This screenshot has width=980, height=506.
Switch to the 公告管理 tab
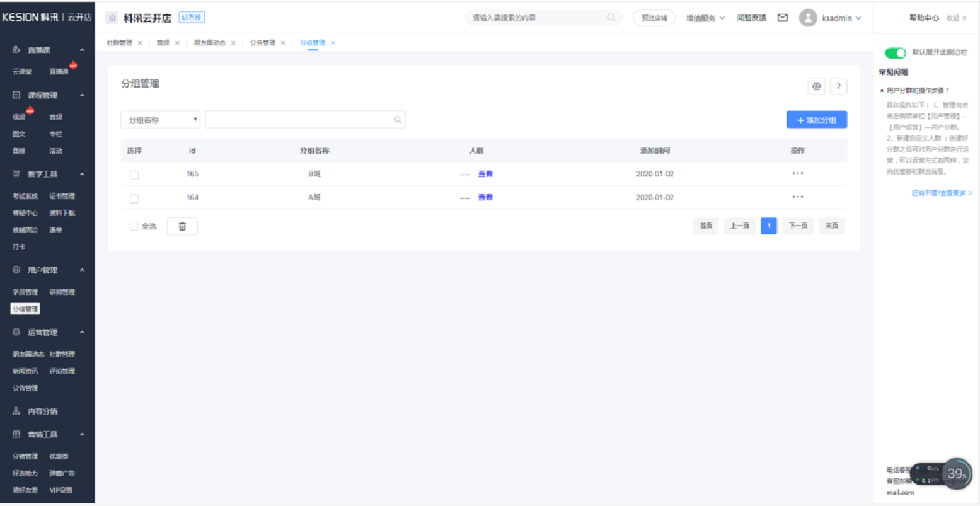point(262,43)
